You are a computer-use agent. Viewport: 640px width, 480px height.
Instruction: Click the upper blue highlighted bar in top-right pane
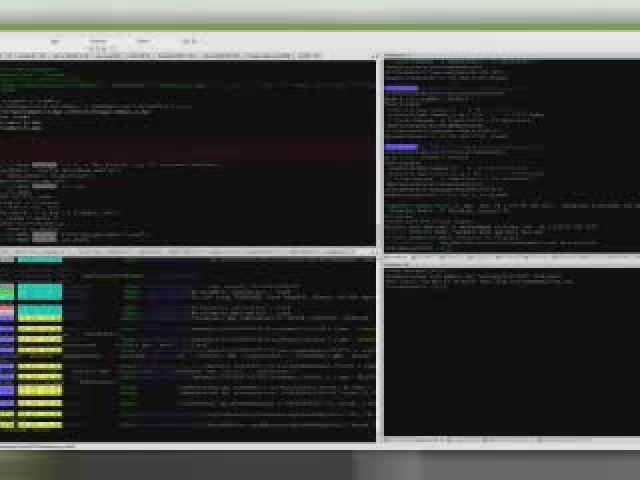401,89
